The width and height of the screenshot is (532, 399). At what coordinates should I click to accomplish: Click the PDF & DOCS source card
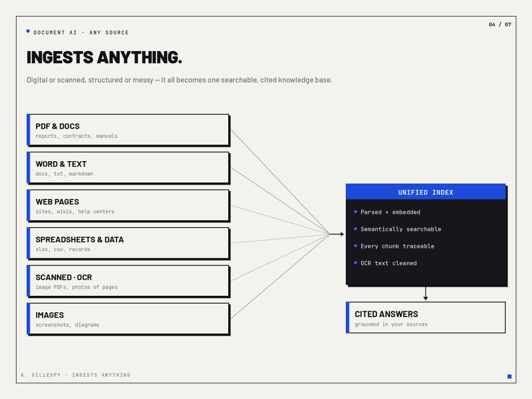(x=128, y=130)
